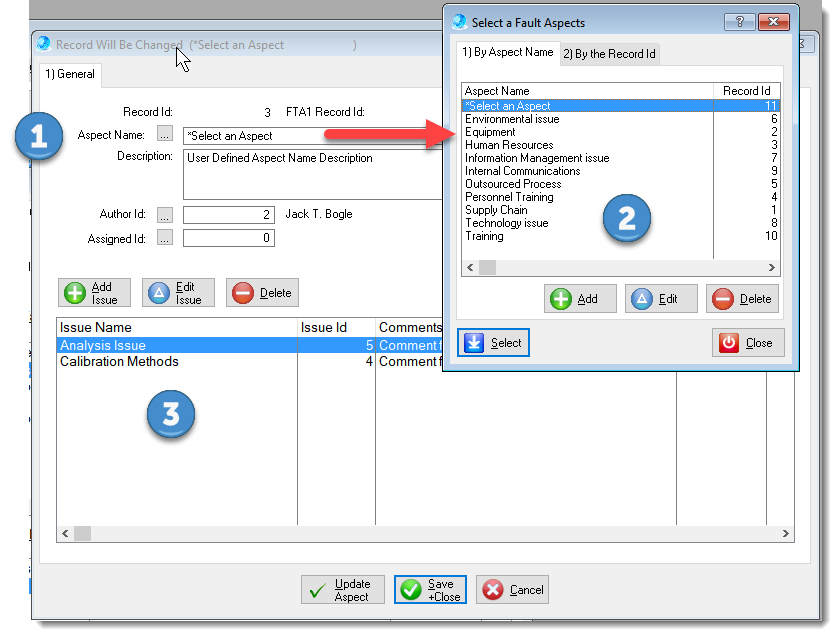Click Update Aspect button

(x=342, y=590)
